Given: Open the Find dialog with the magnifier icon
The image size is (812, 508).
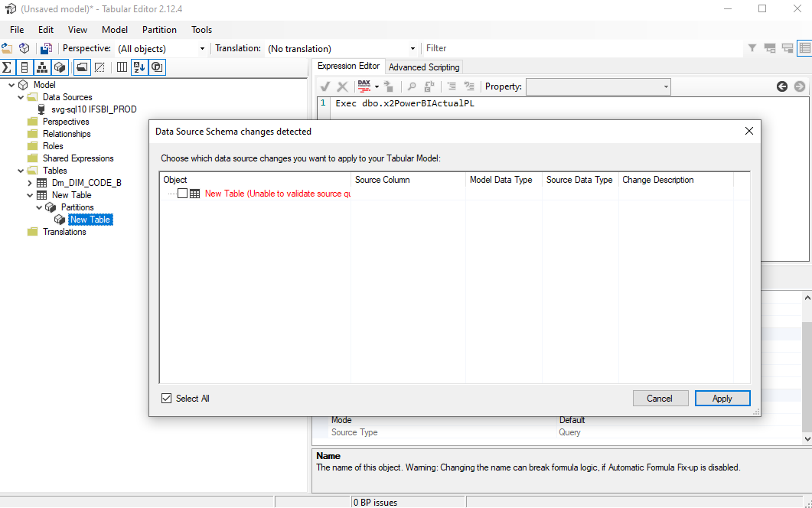Looking at the screenshot, I should 412,86.
